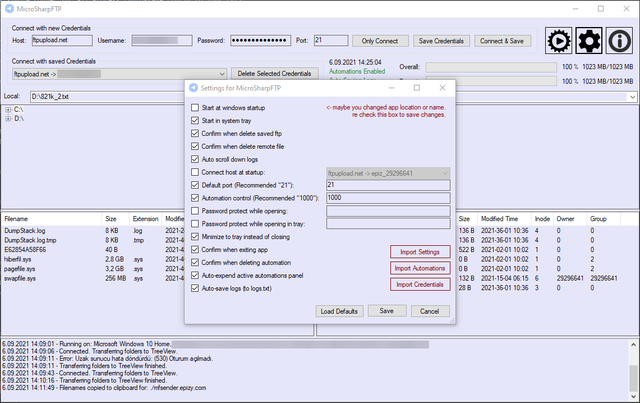Click the info circle icon
640x403 pixels.
click(619, 41)
